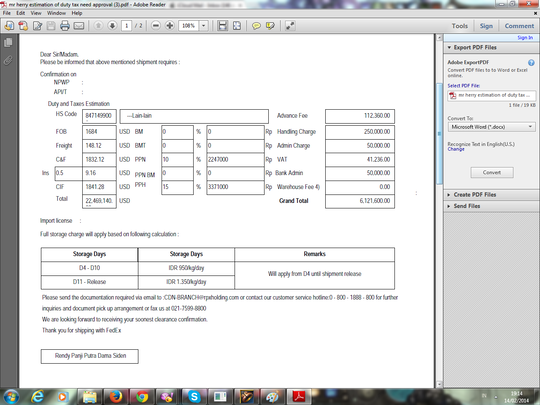540x405 pixels.
Task: Print the document using the printer icon
Action: coord(65,26)
